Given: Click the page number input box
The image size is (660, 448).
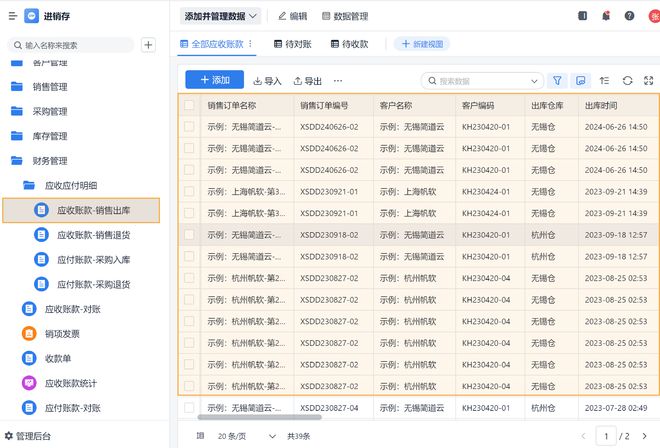Looking at the screenshot, I should tap(606, 436).
